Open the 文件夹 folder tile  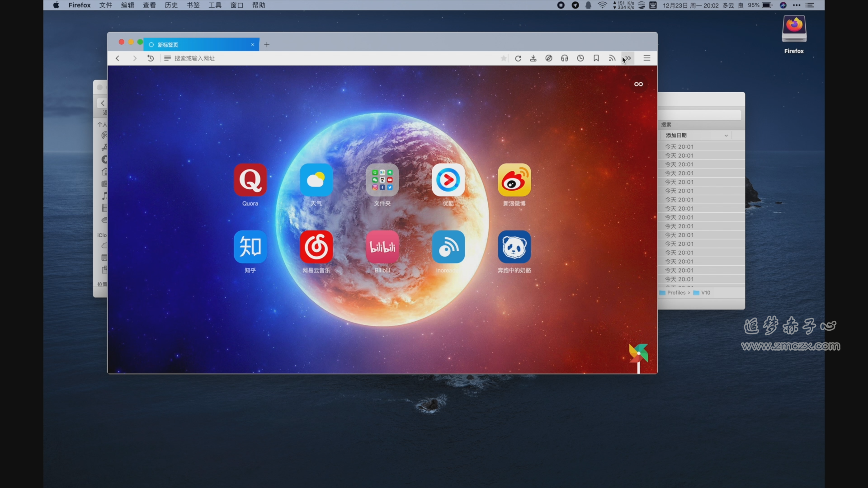pos(382,180)
